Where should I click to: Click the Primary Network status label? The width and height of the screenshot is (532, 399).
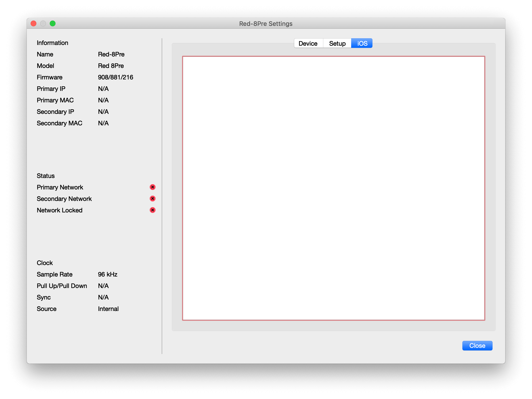tap(60, 187)
